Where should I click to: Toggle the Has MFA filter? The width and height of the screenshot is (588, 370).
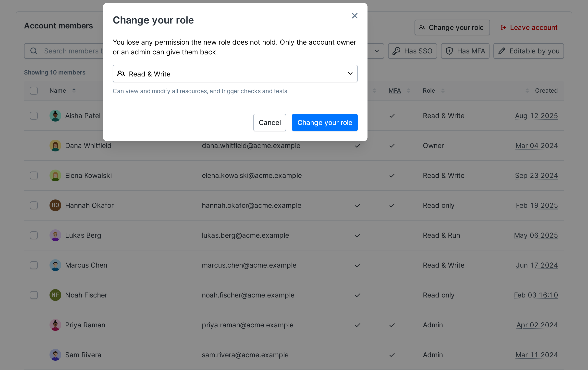(465, 51)
